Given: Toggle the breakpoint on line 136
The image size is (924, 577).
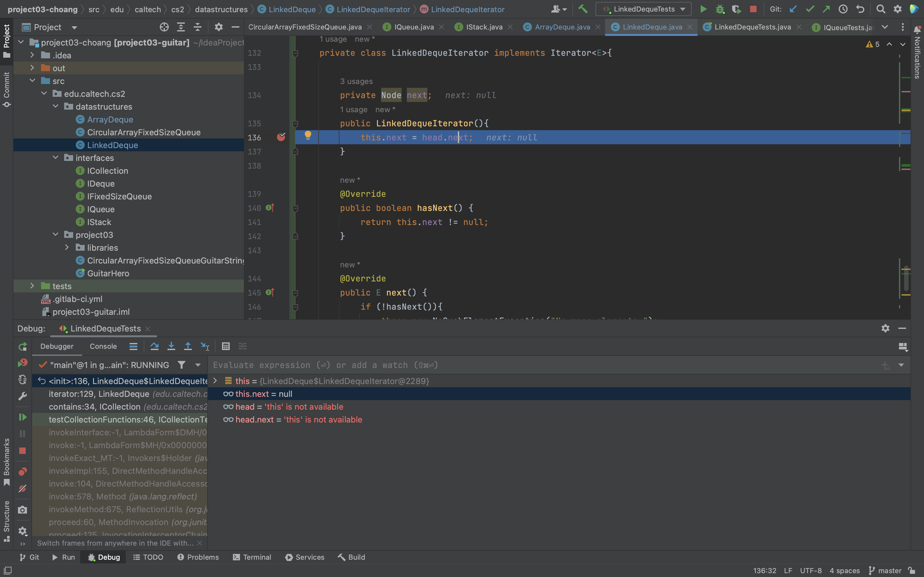Looking at the screenshot, I should click(x=281, y=137).
